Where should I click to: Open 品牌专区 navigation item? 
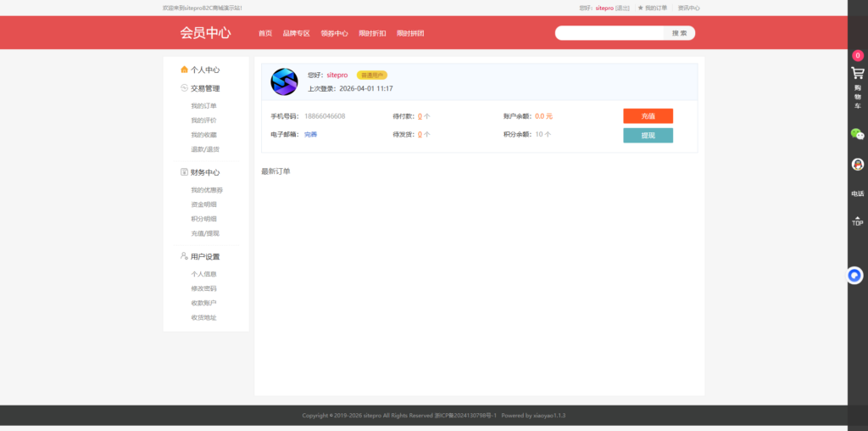pyautogui.click(x=296, y=33)
